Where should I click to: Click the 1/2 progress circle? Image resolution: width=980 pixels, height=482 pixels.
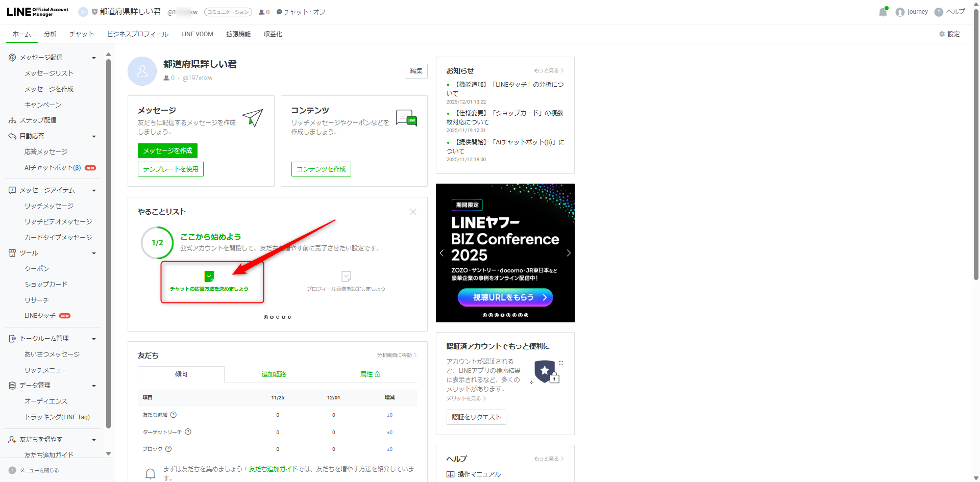[x=157, y=243]
